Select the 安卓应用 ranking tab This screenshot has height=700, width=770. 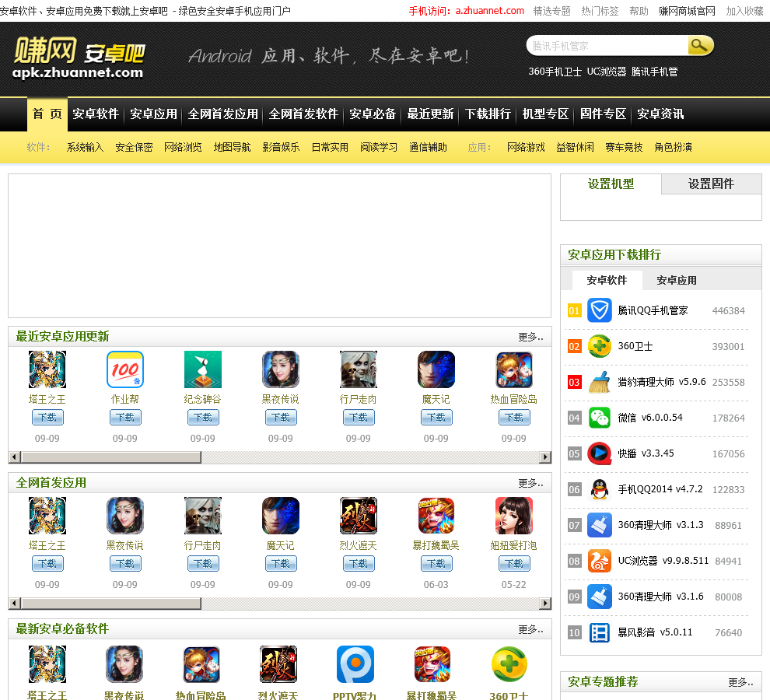(x=677, y=280)
